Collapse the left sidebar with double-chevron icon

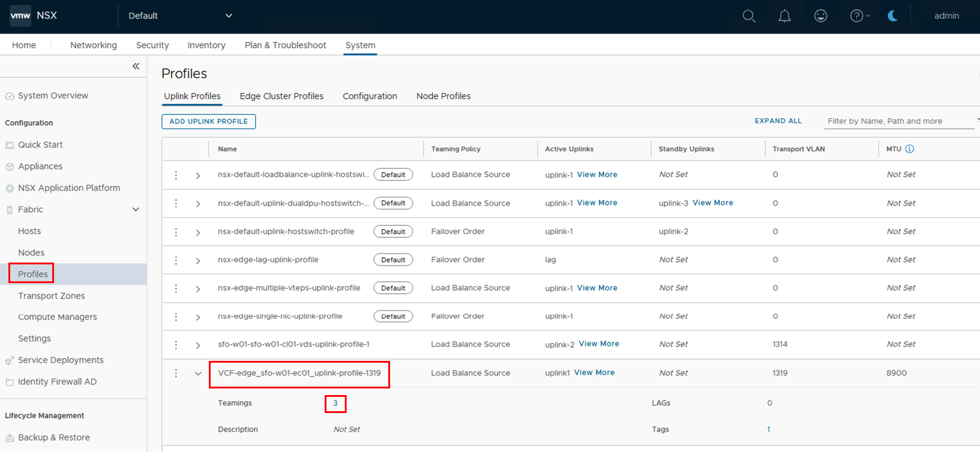(136, 67)
